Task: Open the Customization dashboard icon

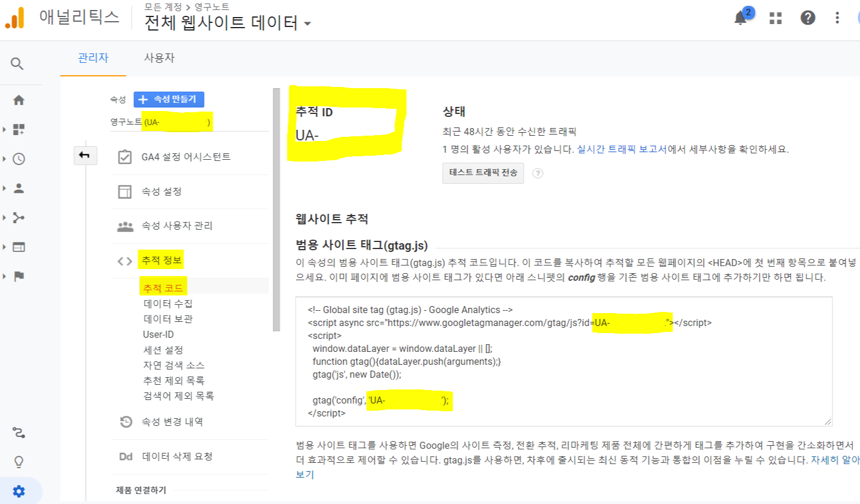Action: point(19,129)
